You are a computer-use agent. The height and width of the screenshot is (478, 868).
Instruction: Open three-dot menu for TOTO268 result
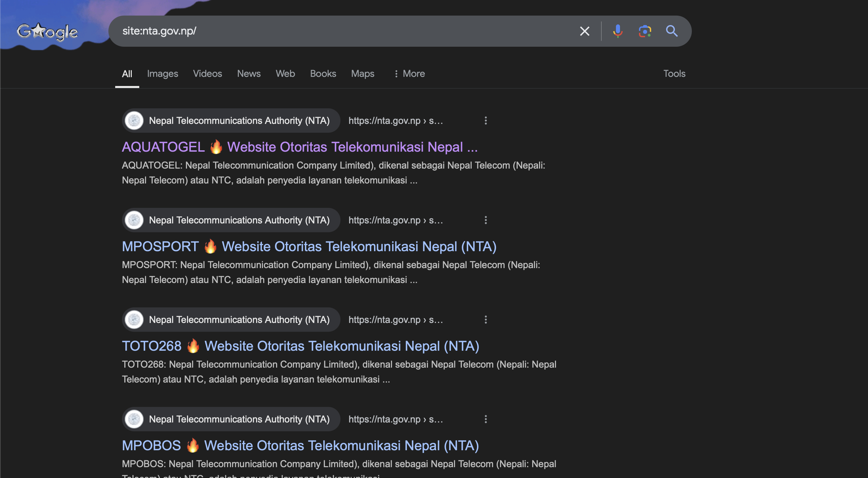coord(486,320)
